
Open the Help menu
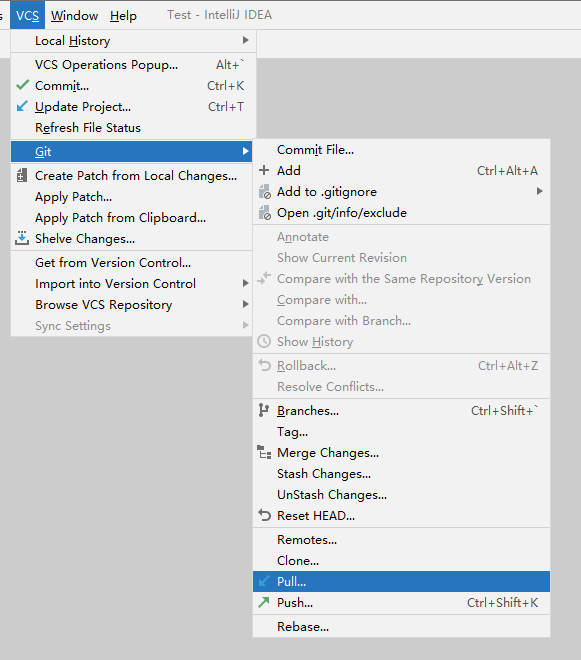point(123,16)
